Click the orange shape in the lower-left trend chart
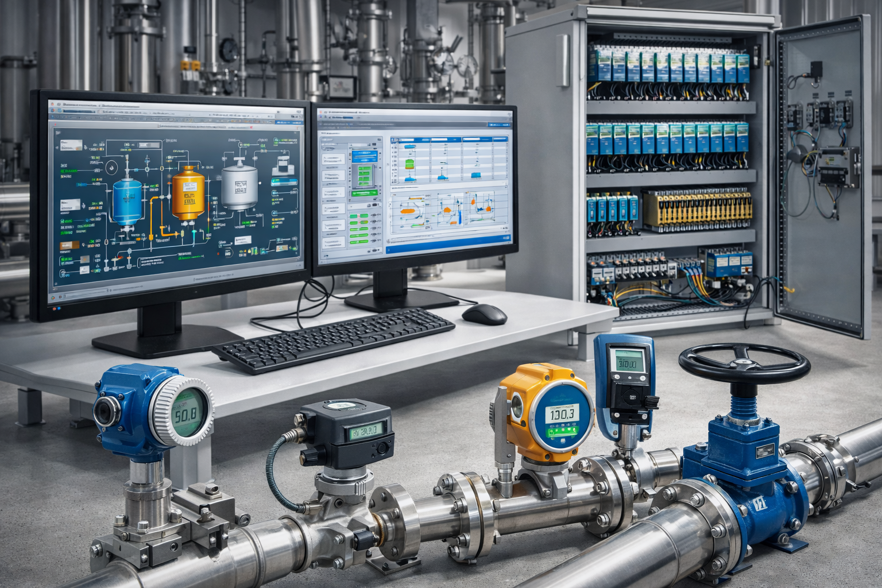 (408, 211)
